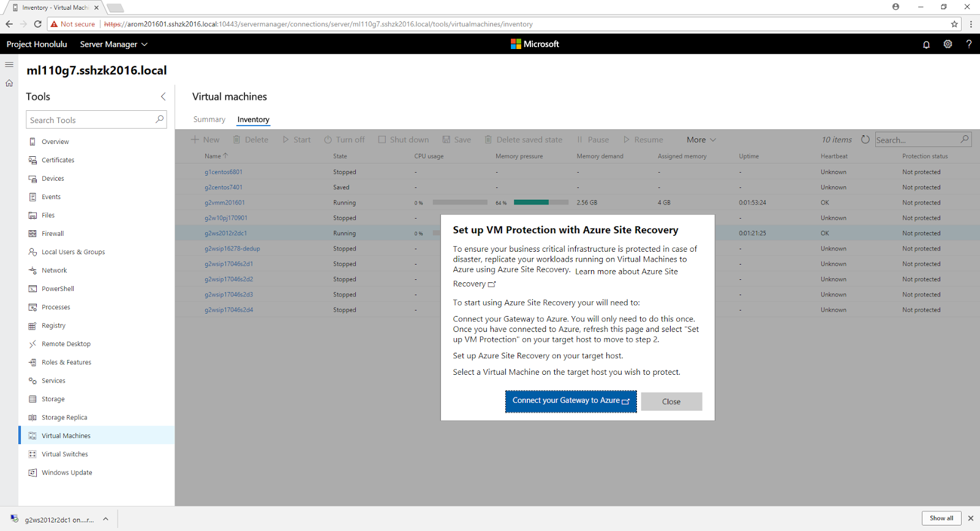Click Start in the VM toolbar
This screenshot has height=531, width=980.
click(x=296, y=140)
